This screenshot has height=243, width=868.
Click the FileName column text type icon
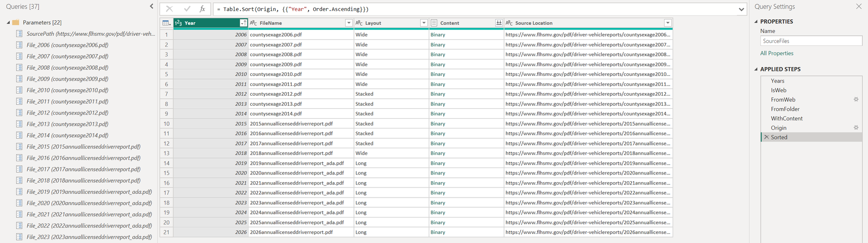pos(254,23)
